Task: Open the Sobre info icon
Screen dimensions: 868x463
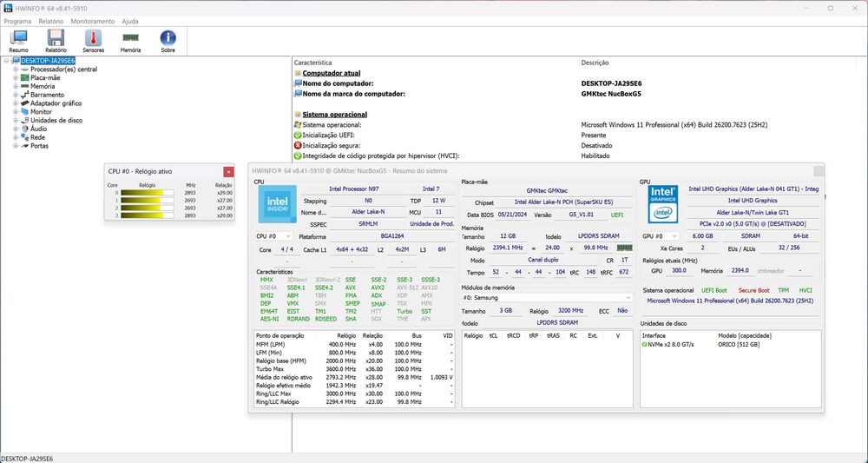Action: click(x=168, y=39)
